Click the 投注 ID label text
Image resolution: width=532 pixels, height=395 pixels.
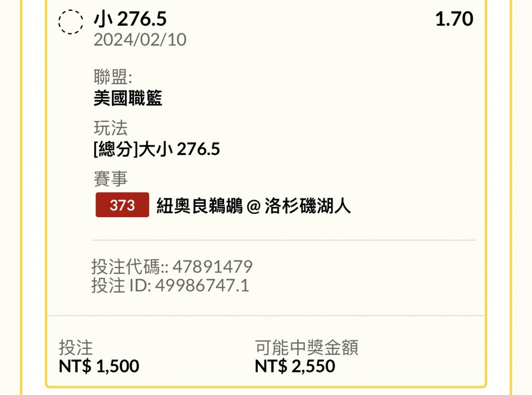(121, 286)
